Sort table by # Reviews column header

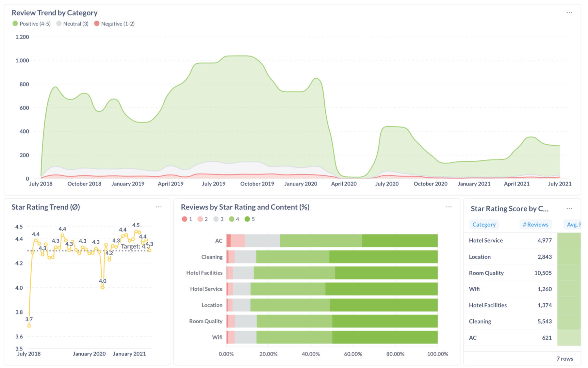[x=535, y=225]
